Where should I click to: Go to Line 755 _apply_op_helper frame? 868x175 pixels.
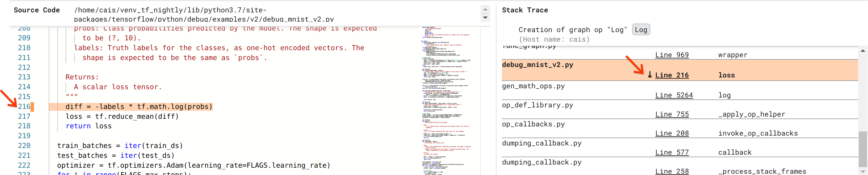[672, 114]
